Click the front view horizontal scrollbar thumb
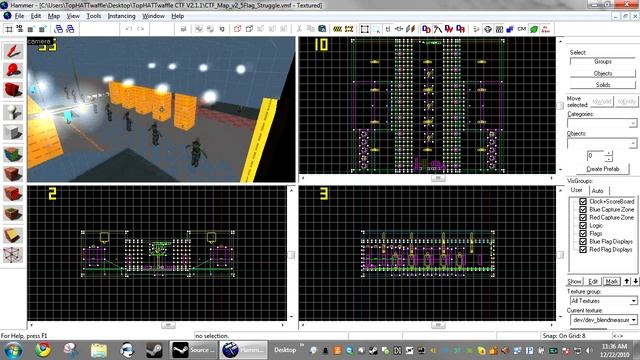 click(x=168, y=325)
